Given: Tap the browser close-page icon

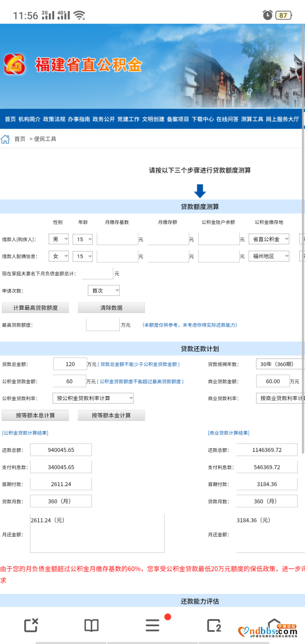Looking at the screenshot, I should 31,625.
